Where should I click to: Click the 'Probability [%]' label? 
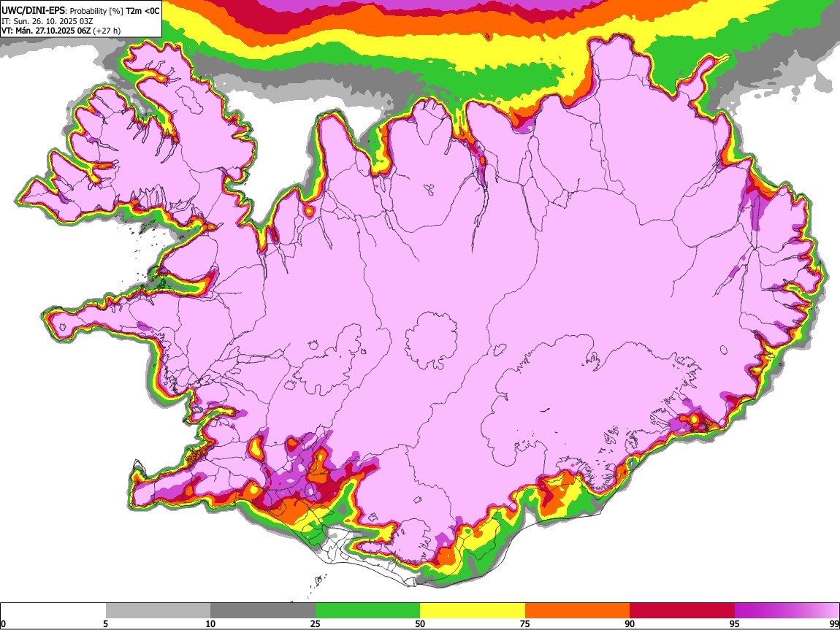click(x=97, y=11)
